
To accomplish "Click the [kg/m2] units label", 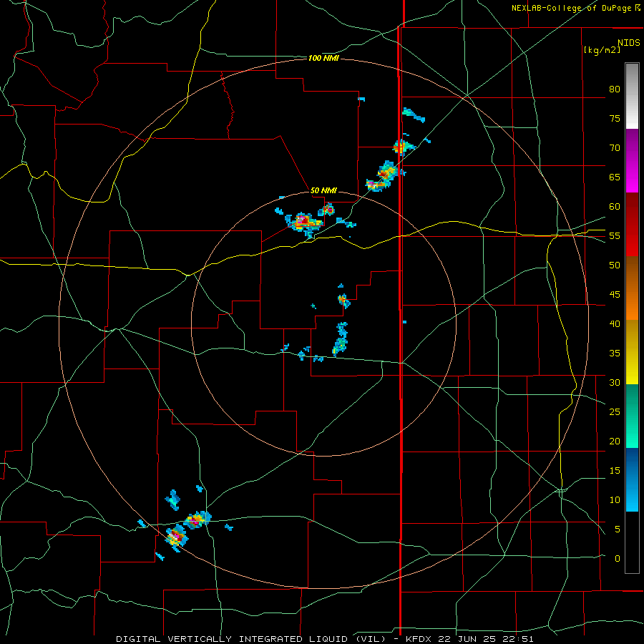I will (602, 50).
